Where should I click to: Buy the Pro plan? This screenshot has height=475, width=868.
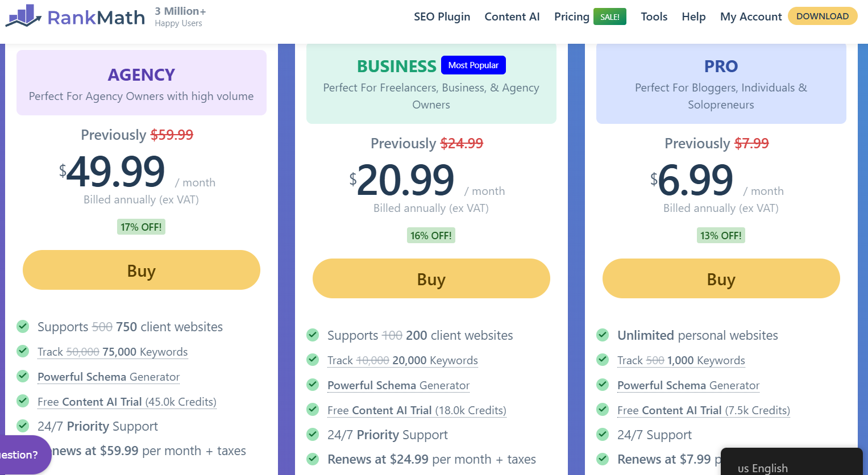(721, 278)
